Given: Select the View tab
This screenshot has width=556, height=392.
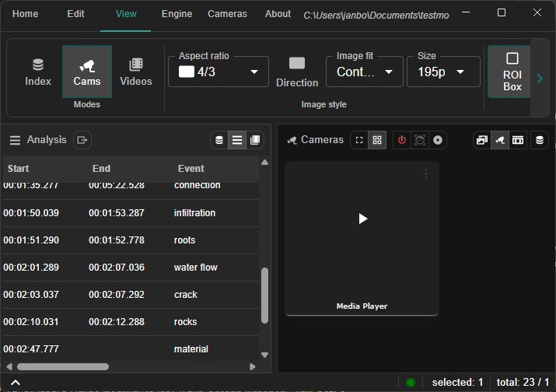Looking at the screenshot, I should (x=126, y=14).
